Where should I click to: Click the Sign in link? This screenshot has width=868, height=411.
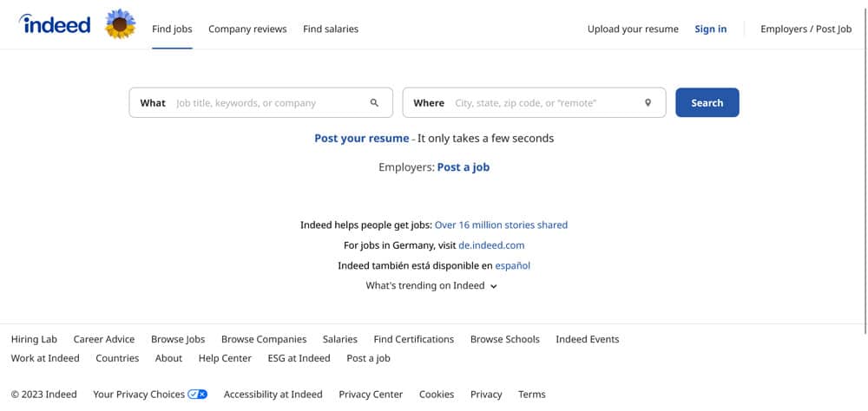tap(710, 29)
